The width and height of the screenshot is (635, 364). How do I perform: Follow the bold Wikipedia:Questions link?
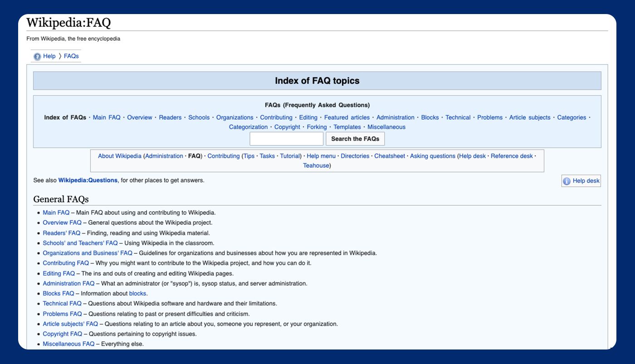(x=88, y=180)
